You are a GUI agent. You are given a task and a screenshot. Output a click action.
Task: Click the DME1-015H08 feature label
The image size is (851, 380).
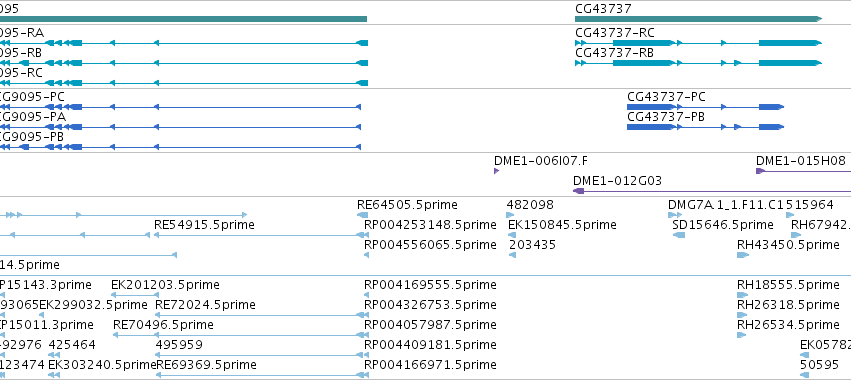point(801,161)
